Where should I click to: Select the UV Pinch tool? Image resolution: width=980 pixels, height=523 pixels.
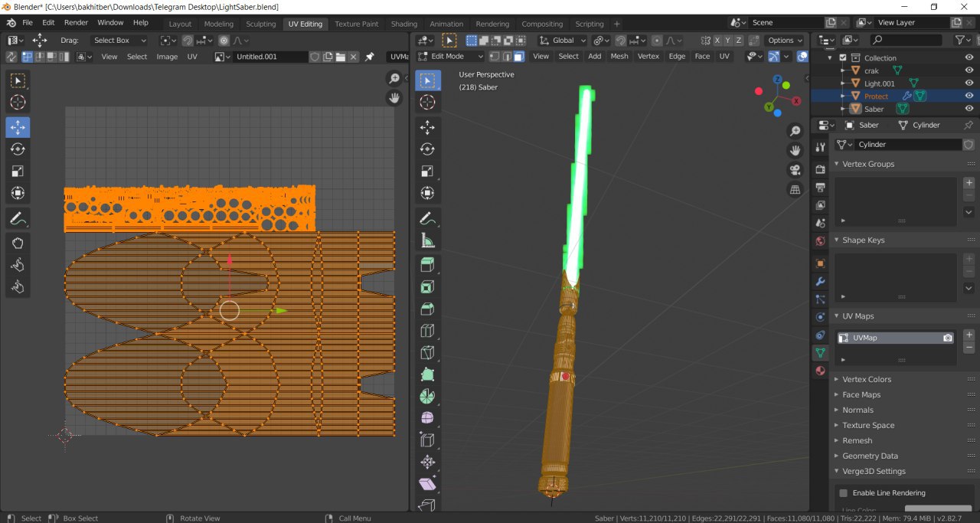(18, 287)
